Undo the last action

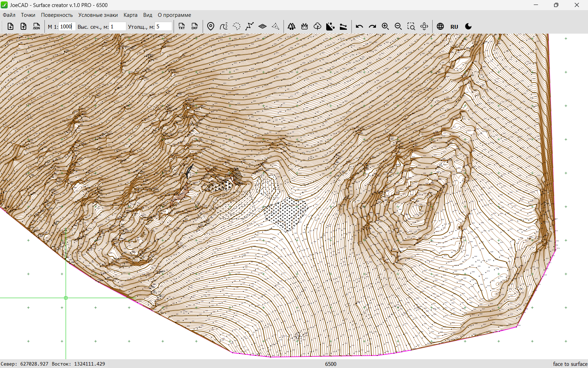[x=359, y=26]
